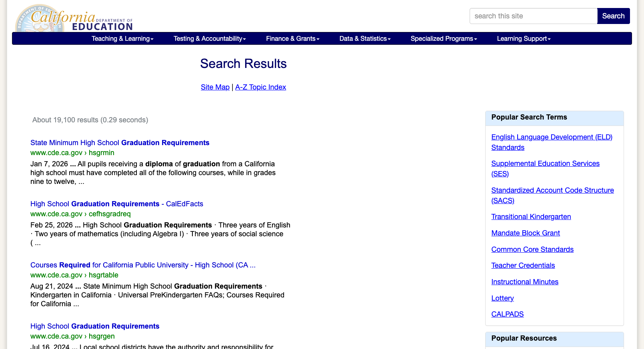Viewport: 644px width, 349px height.
Task: Click the 'About 19,100 results' count text
Action: tap(90, 120)
